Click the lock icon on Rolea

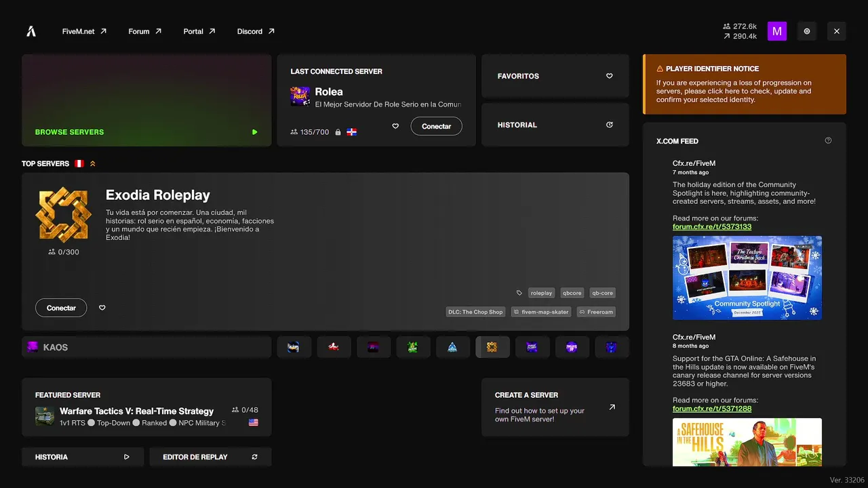tap(338, 132)
